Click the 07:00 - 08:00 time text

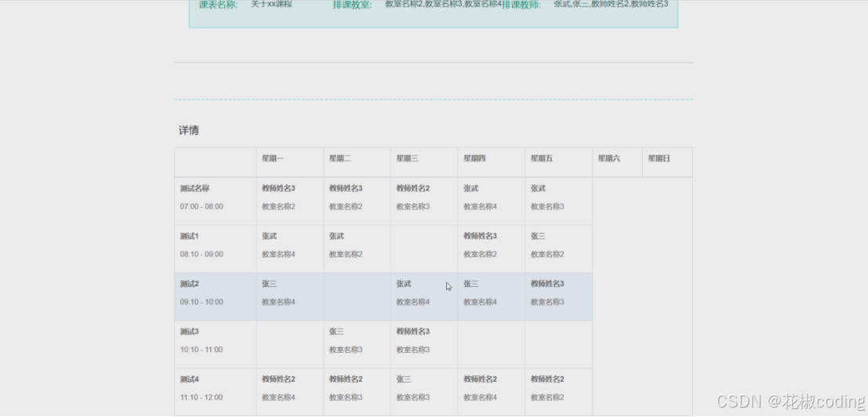tap(202, 207)
